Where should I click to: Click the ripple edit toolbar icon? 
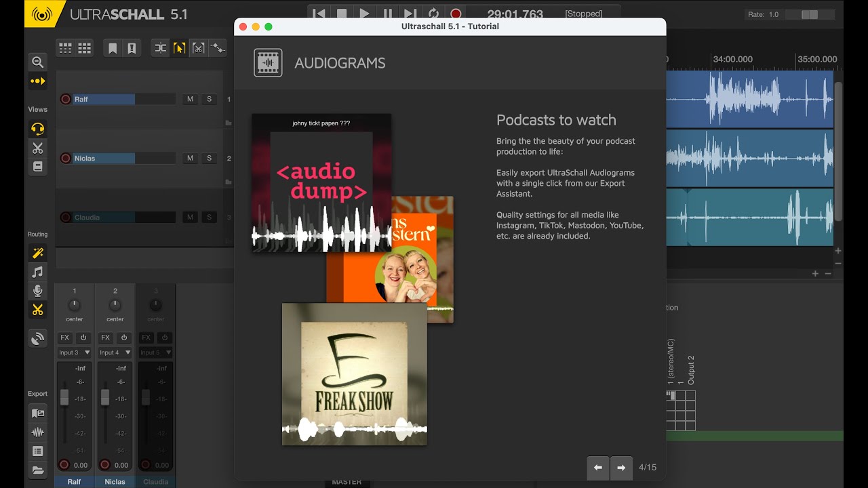160,48
